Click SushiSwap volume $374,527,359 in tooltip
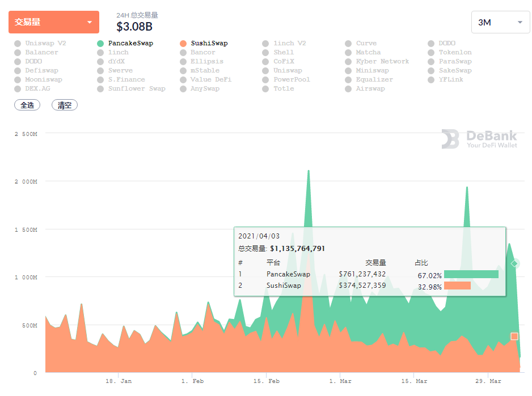Screen dimensions: 532x396 [x=362, y=286]
